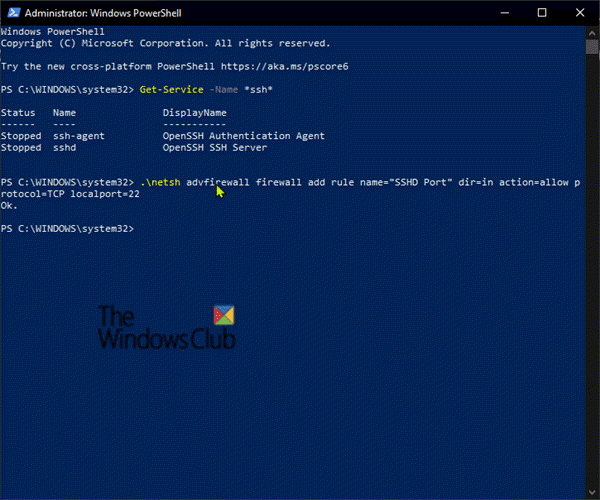Click the dir=in argument text
Viewport: 600px width, 500px height.
(x=476, y=182)
